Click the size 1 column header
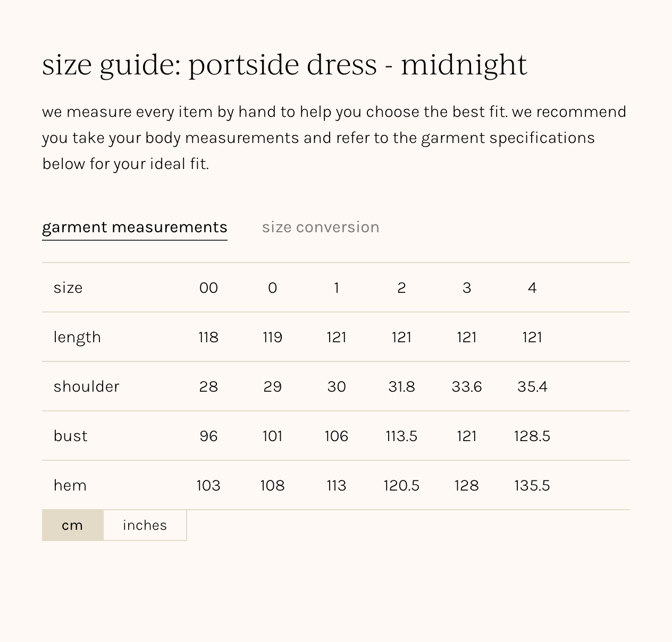 pos(337,288)
